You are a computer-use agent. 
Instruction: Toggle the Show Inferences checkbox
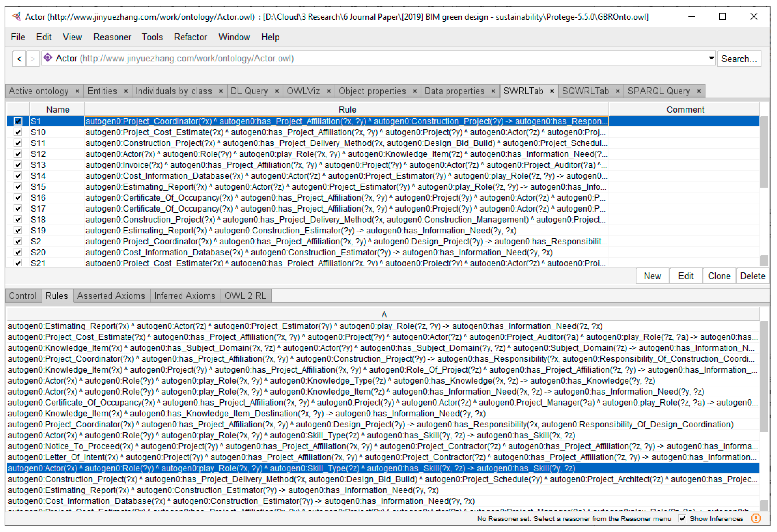682,518
